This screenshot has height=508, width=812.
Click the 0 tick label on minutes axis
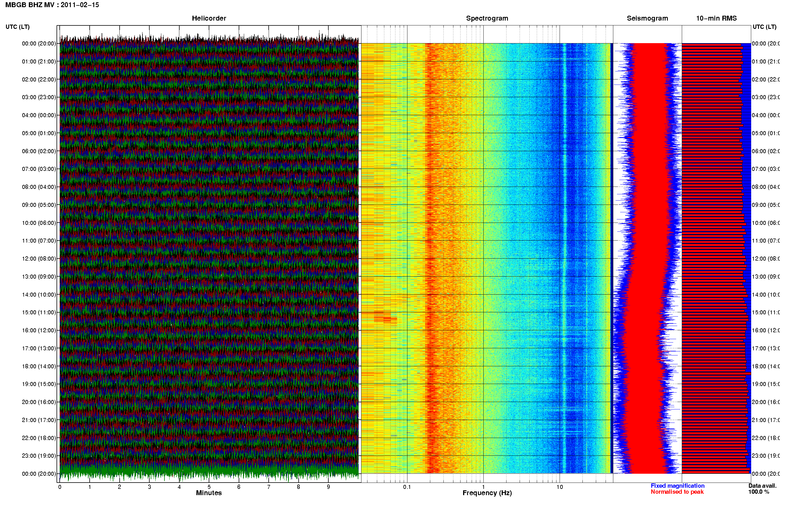pos(60,487)
